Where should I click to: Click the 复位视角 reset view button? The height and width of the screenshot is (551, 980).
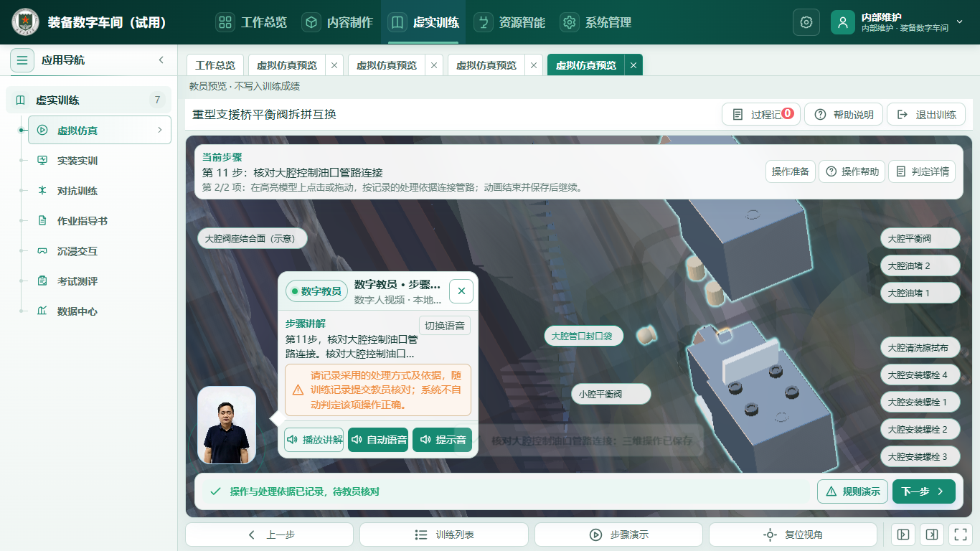[793, 534]
